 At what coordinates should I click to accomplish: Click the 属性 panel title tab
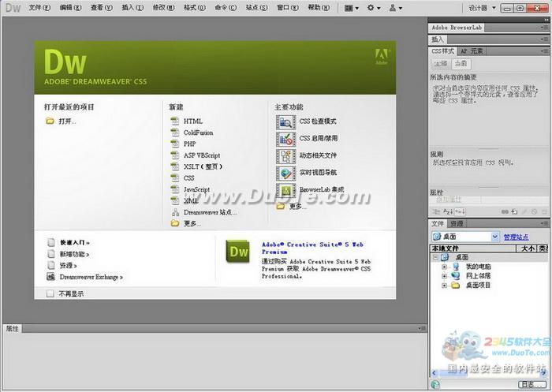(x=13, y=328)
